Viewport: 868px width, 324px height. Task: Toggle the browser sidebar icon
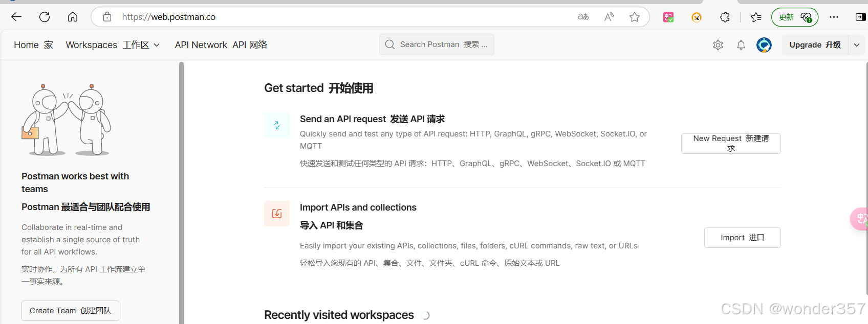coord(860,17)
